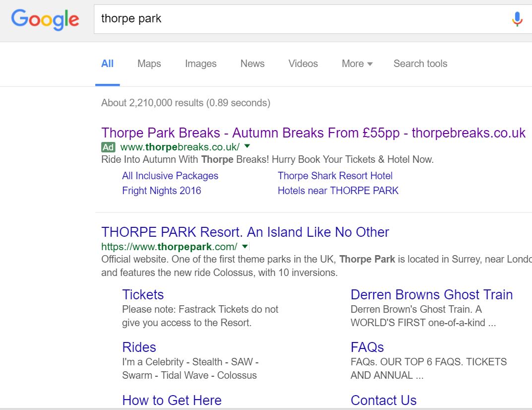Click the WORLD'S FIRST one-of-a-kind snippet
Viewport: 532px width, 410px height.
(x=423, y=316)
